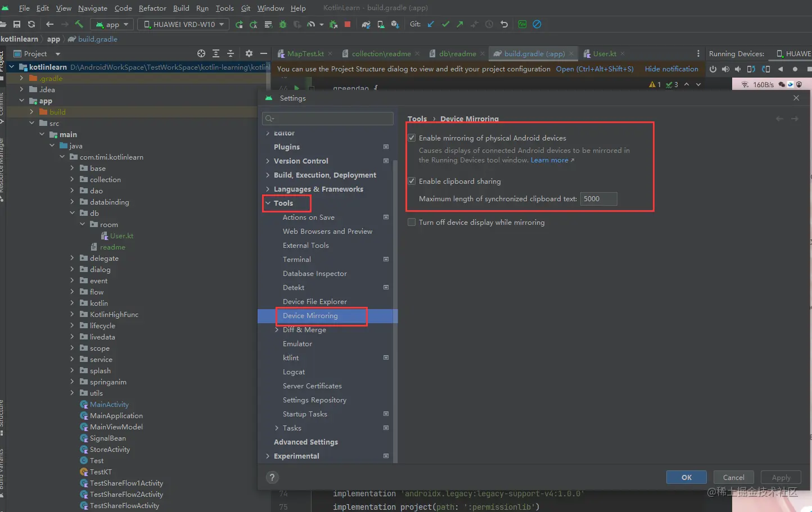Click the device Back triangle button

click(x=781, y=69)
